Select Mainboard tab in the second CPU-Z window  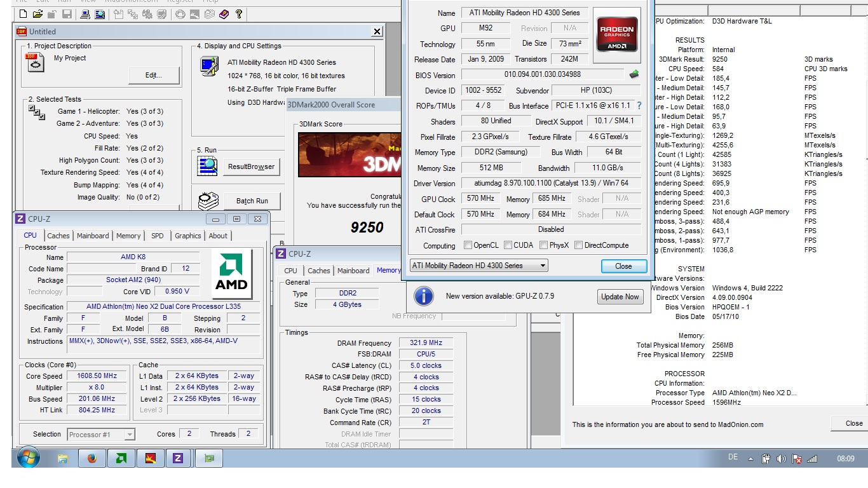(353, 271)
